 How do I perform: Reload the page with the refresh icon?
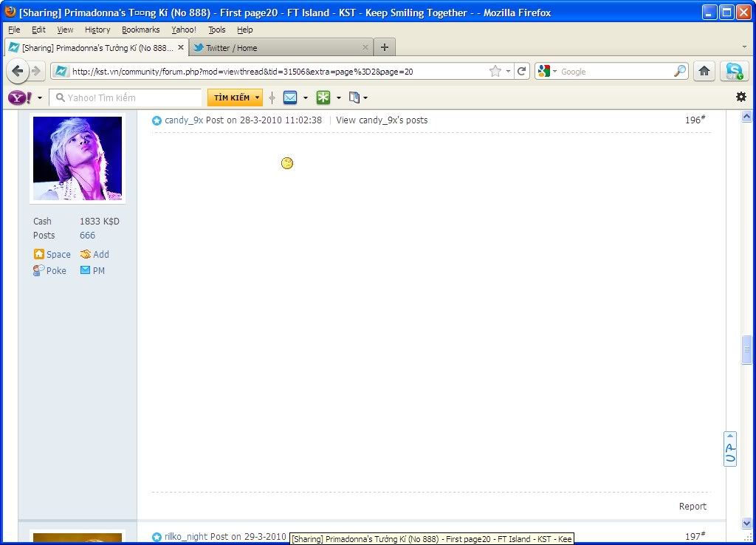point(522,72)
